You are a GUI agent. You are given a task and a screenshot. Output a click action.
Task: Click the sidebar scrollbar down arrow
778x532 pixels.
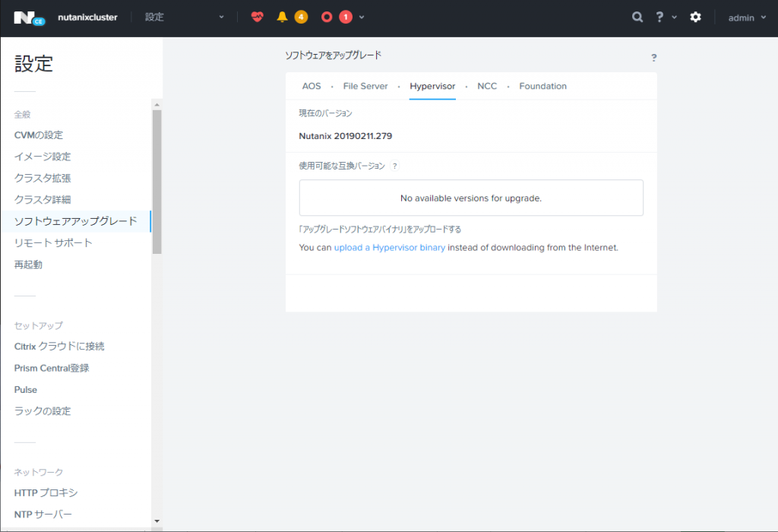point(157,521)
